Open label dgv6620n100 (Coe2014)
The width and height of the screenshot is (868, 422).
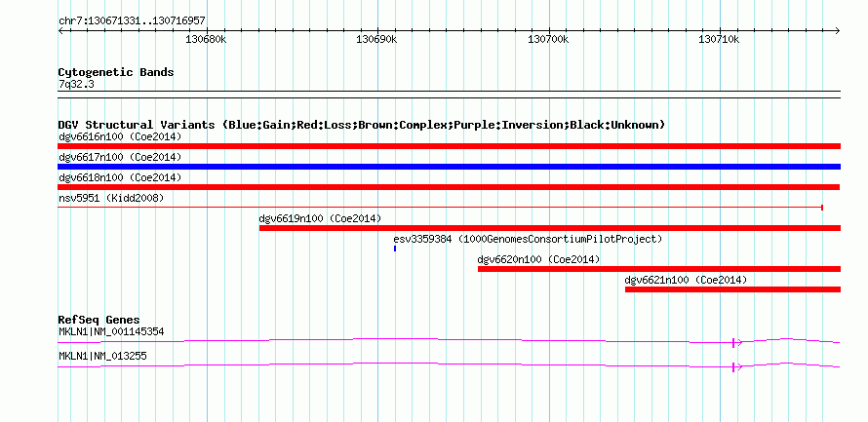538,259
